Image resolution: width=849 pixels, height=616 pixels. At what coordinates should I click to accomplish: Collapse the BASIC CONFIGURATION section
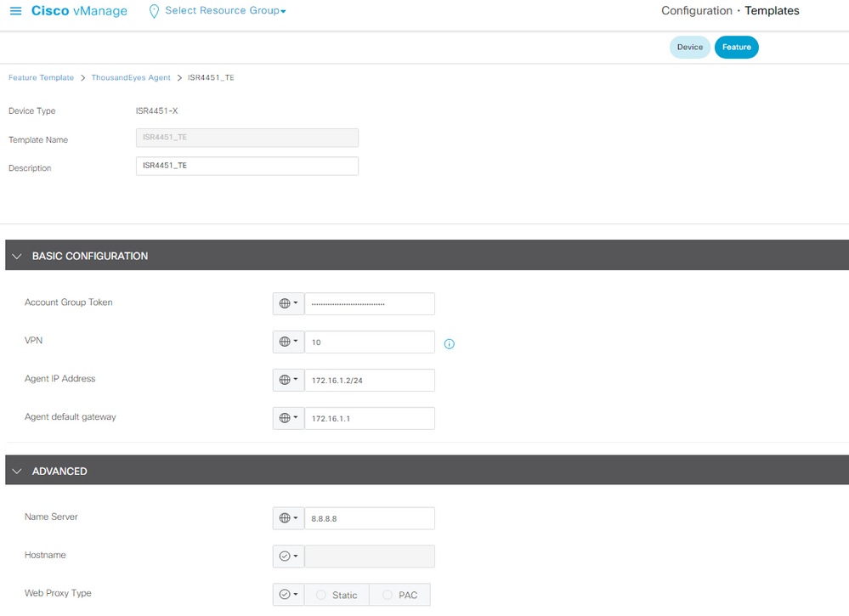click(15, 255)
